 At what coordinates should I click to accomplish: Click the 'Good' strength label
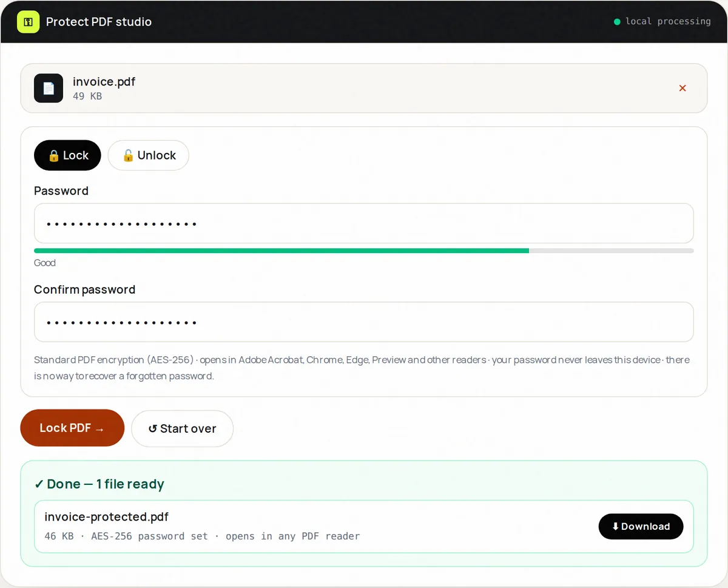point(45,263)
